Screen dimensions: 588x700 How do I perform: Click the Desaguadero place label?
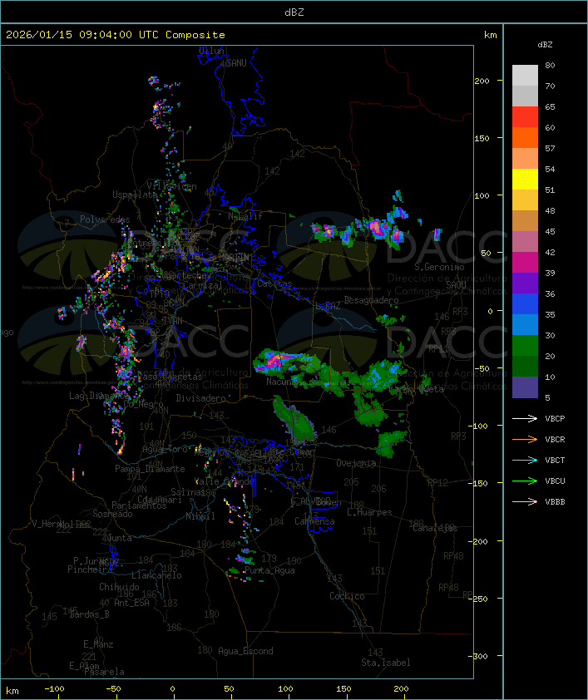372,299
